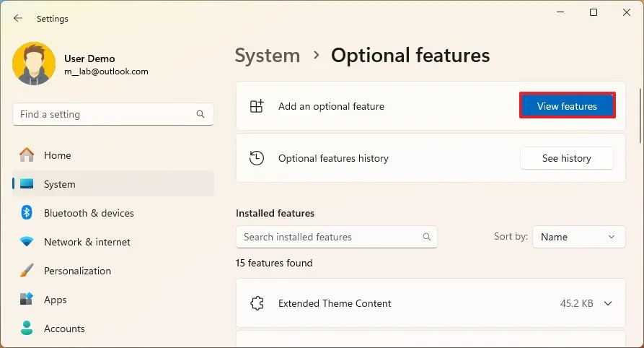The width and height of the screenshot is (644, 348).
Task: Minimize the Settings window
Action: (560, 12)
